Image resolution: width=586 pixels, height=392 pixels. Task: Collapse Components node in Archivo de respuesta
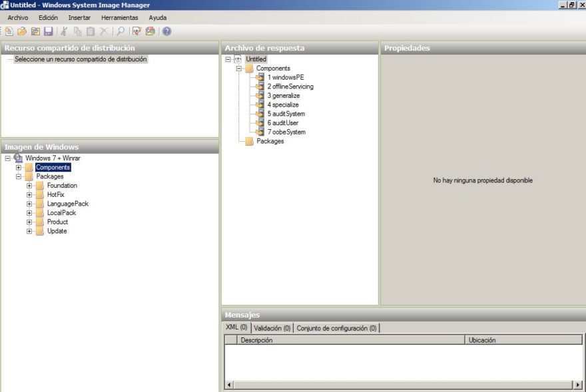tap(239, 69)
